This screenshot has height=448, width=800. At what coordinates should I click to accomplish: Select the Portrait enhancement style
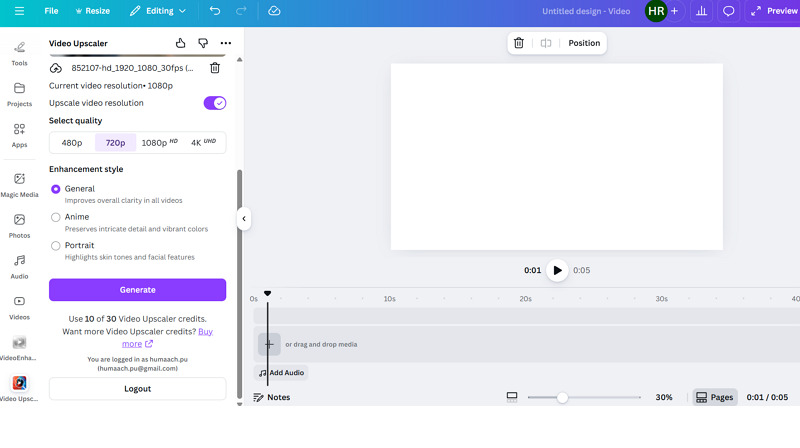56,245
